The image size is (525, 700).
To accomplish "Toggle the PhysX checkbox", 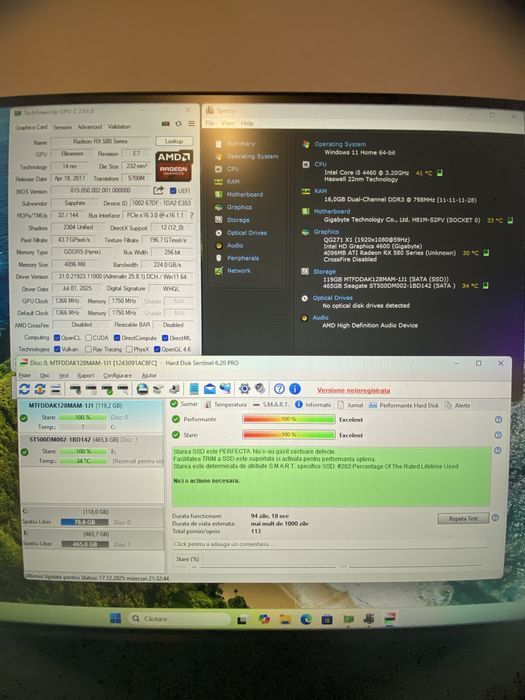I will click(129, 349).
